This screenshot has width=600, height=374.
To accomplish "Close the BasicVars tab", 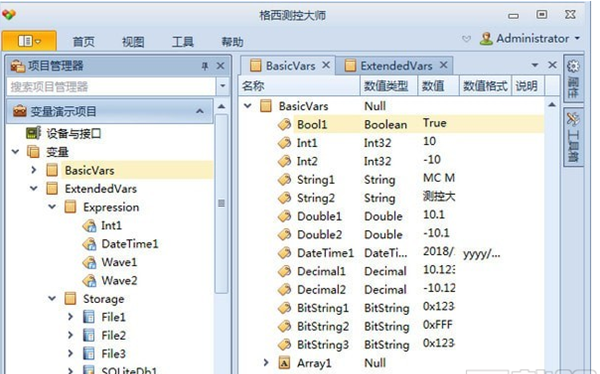I will click(x=326, y=65).
